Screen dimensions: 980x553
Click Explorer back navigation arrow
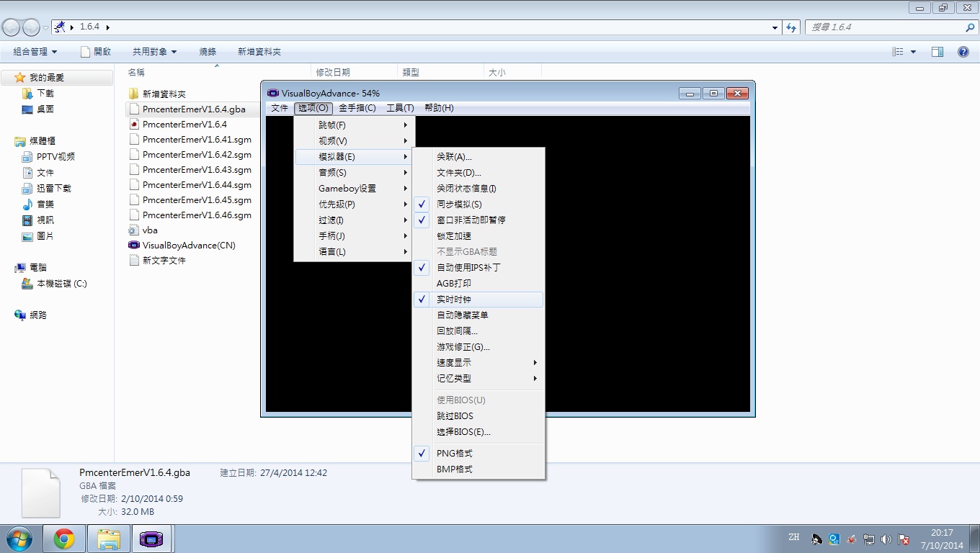pos(12,27)
